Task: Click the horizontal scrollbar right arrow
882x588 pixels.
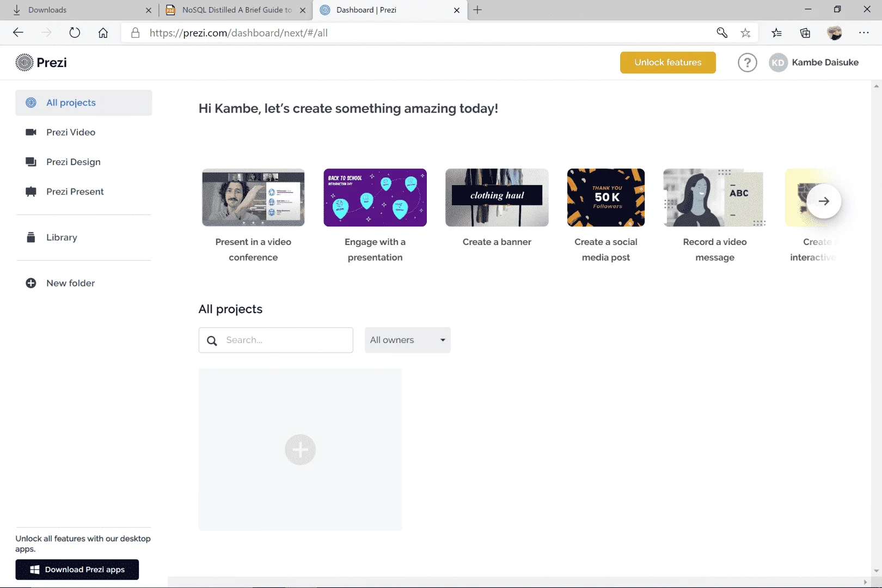Action: (865, 582)
